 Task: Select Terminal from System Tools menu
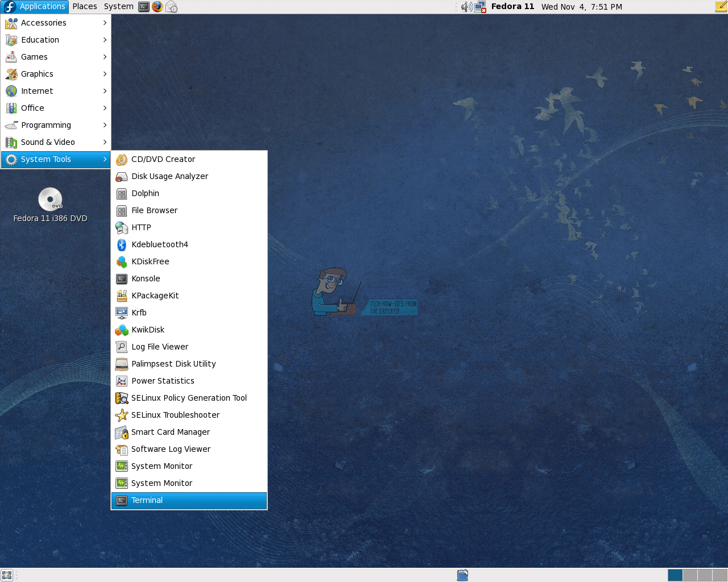point(147,500)
